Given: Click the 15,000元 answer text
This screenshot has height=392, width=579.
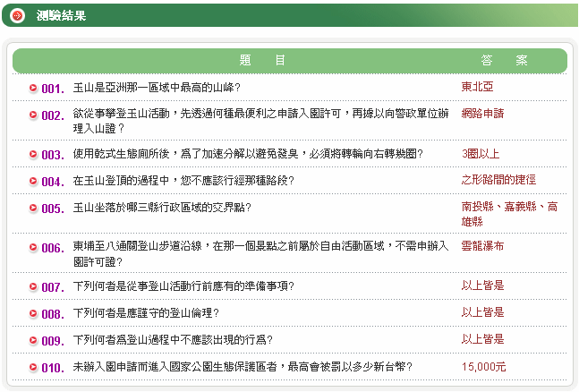Looking at the screenshot, I should click(483, 367).
